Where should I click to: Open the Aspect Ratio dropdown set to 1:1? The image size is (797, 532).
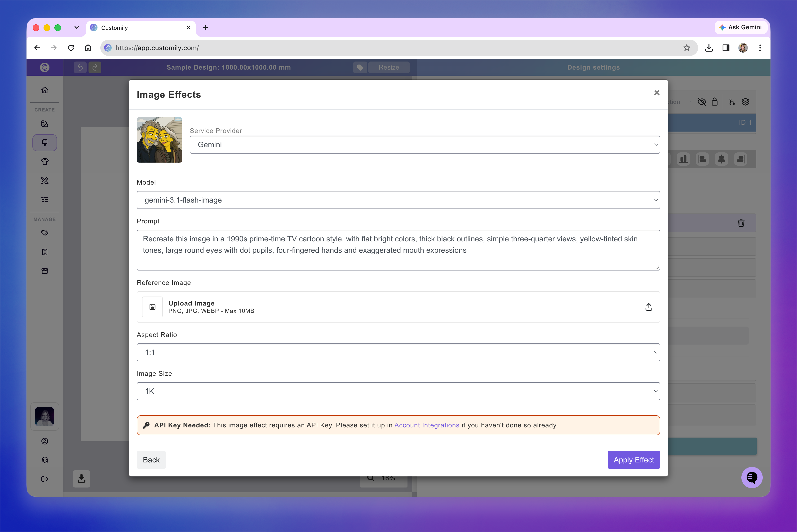(x=398, y=353)
